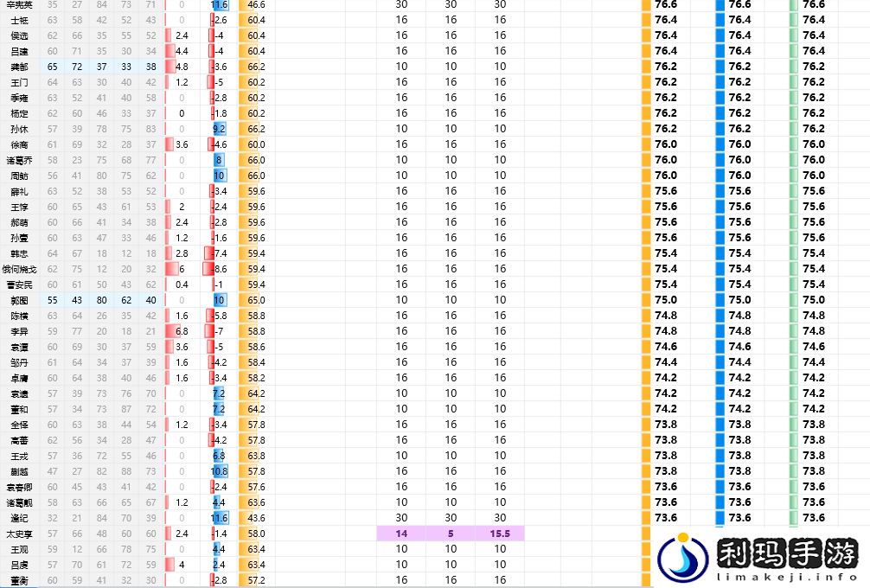Click the 9.2 blue bar cell in 孙休's row
Image resolution: width=870 pixels, height=588 pixels.
pyautogui.click(x=219, y=129)
